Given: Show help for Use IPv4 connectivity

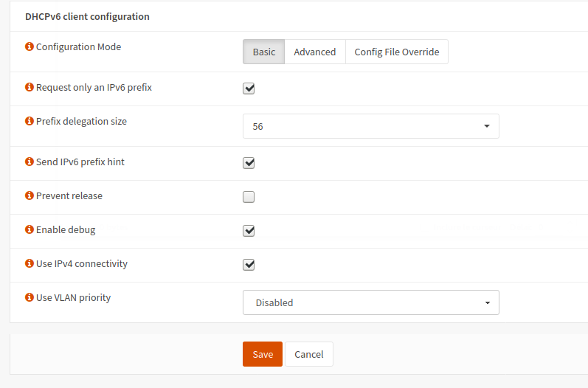Looking at the screenshot, I should point(30,264).
